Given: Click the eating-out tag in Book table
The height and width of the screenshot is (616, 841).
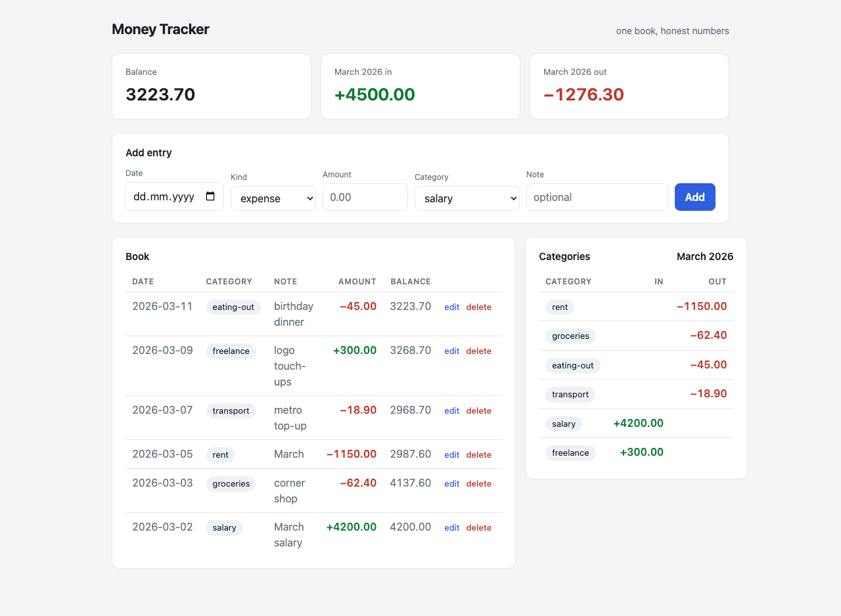Looking at the screenshot, I should 233,307.
